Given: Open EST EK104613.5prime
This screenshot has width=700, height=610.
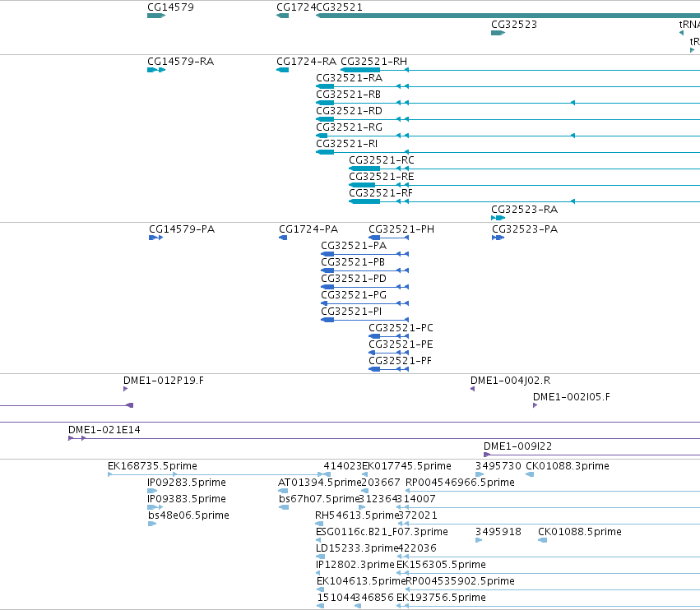Looking at the screenshot, I should coord(361,582).
